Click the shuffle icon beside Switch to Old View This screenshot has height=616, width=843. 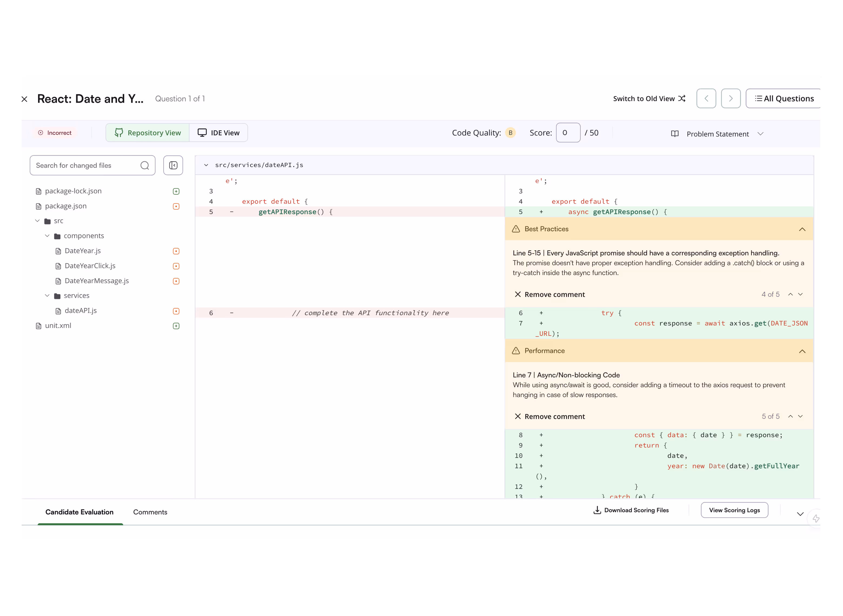(682, 98)
